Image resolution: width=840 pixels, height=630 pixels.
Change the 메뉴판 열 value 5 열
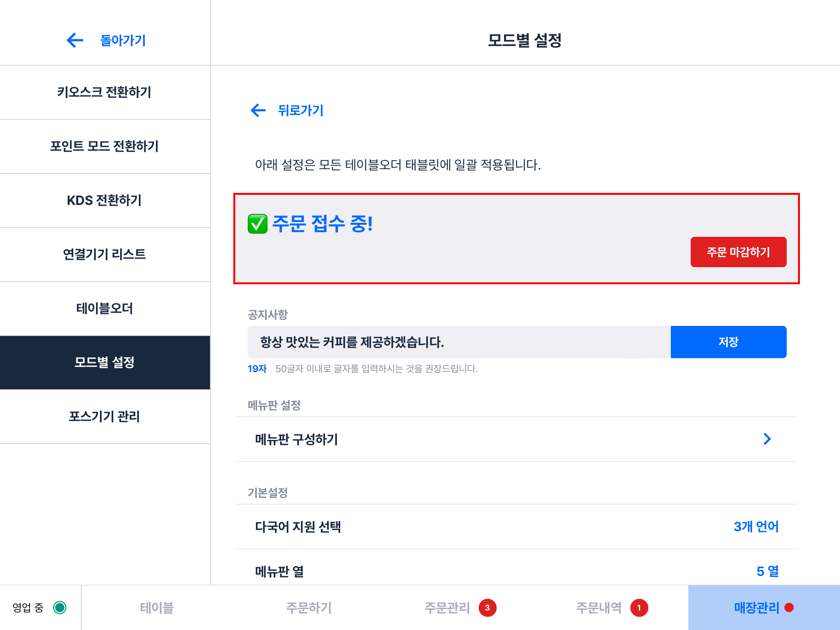(767, 571)
